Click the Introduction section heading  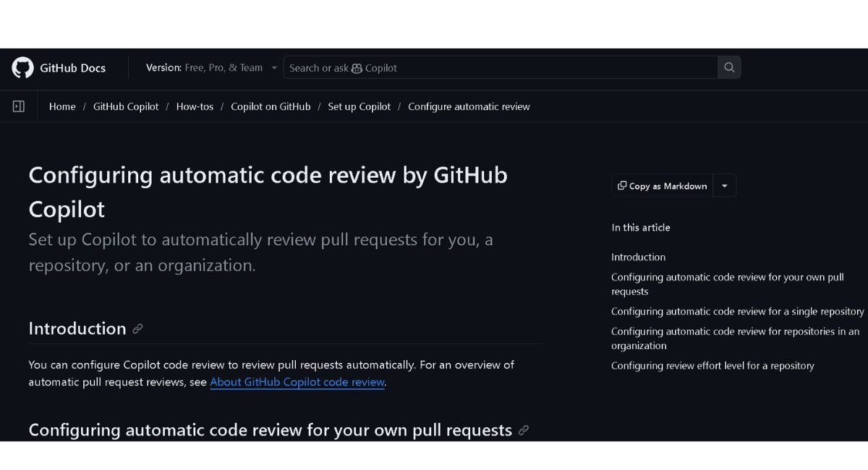coord(77,328)
